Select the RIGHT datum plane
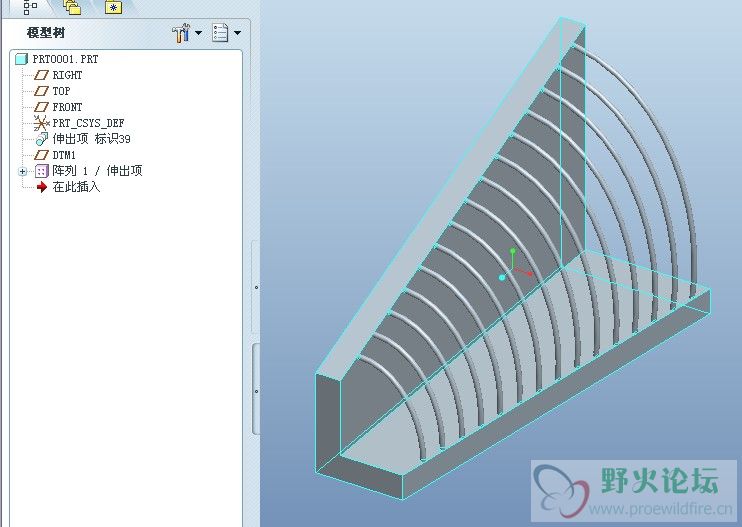The width and height of the screenshot is (742, 527). click(x=67, y=75)
